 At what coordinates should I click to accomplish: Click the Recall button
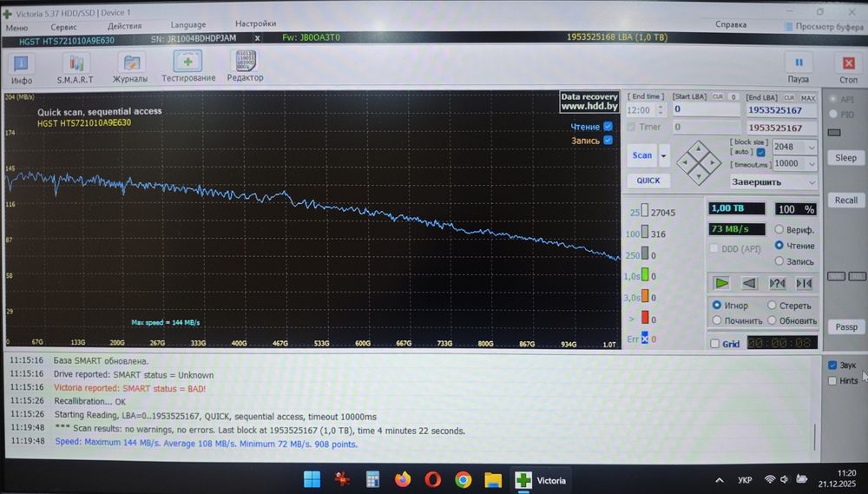[845, 200]
